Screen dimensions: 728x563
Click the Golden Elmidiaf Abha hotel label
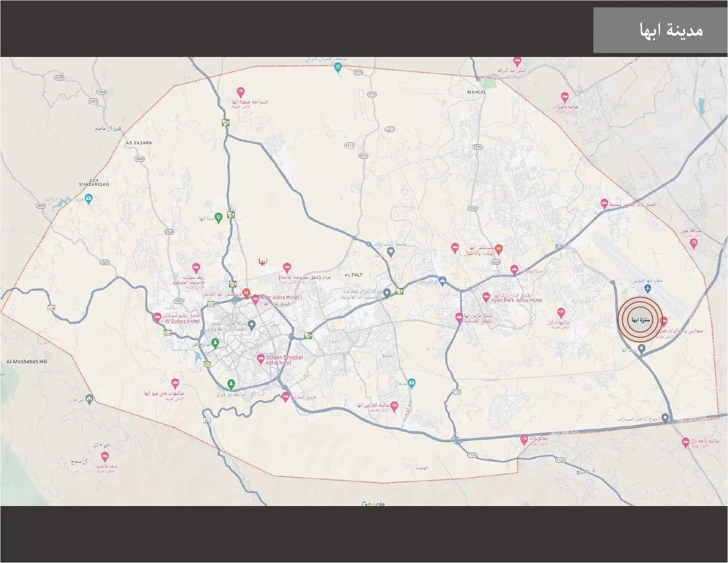[x=284, y=360]
